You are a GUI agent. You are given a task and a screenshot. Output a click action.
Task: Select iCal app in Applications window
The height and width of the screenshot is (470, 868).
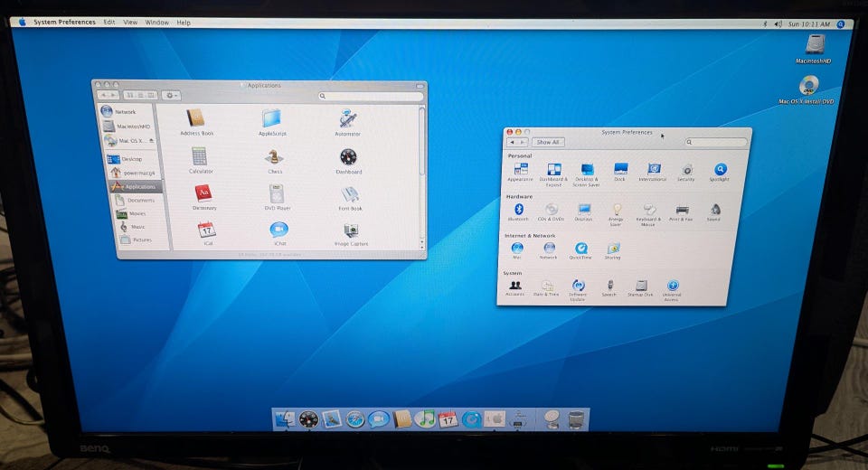pos(207,233)
